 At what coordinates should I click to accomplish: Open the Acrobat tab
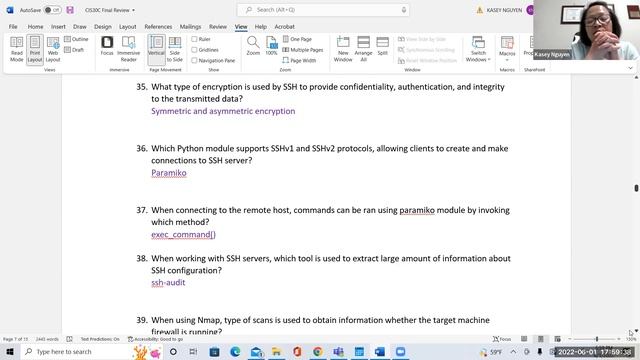click(284, 27)
